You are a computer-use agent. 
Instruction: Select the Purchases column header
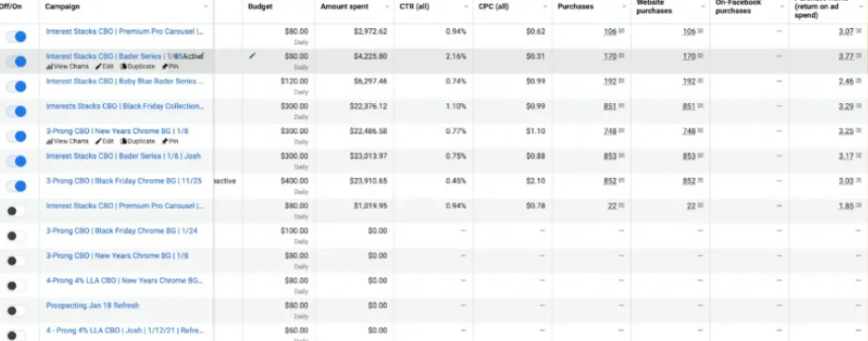[x=575, y=7]
